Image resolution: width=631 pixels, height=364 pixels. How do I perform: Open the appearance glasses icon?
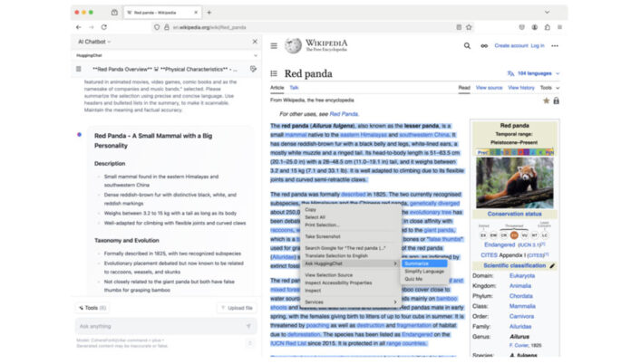pos(484,46)
